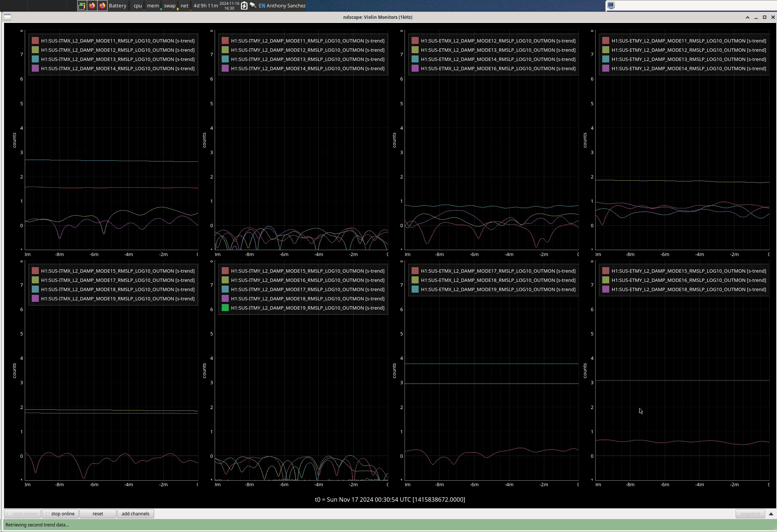Screen dimensions: 777x532
Task: Click the net monitor in top panel
Action: (x=184, y=6)
